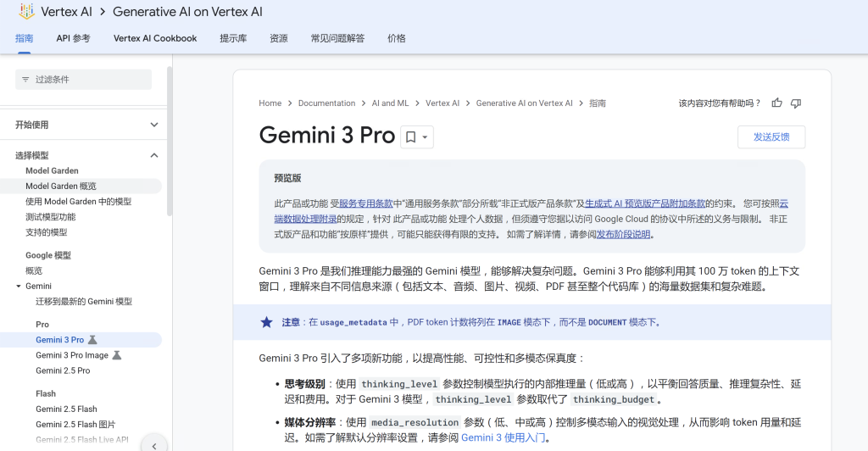Click Generative AI on Vertex AI header title
Image resolution: width=868 pixels, height=451 pixels.
point(187,12)
